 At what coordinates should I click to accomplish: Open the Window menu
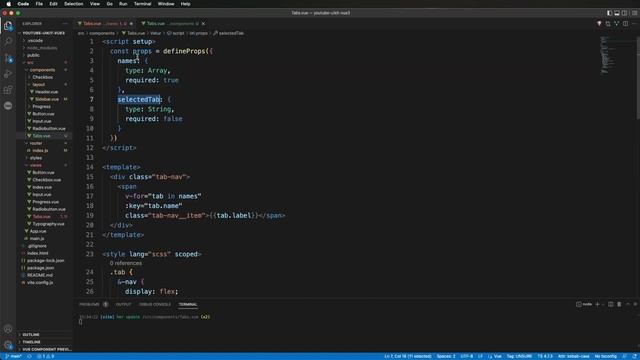pos(166,4)
